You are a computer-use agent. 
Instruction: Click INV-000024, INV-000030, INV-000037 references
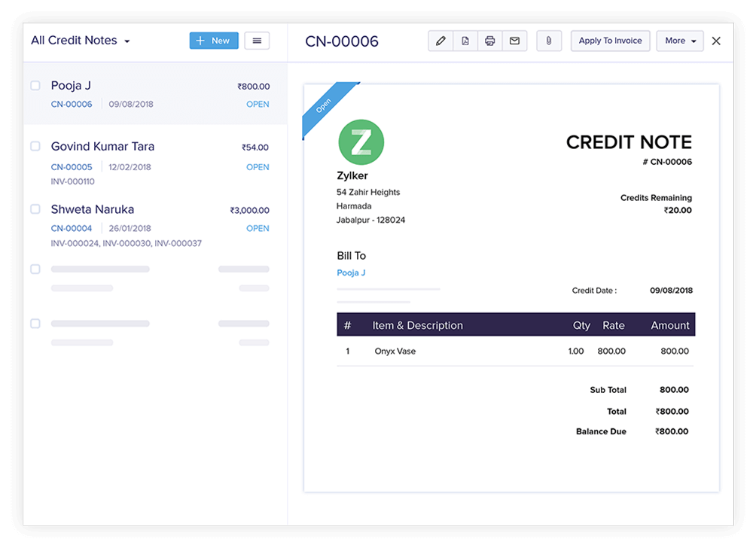click(x=127, y=243)
